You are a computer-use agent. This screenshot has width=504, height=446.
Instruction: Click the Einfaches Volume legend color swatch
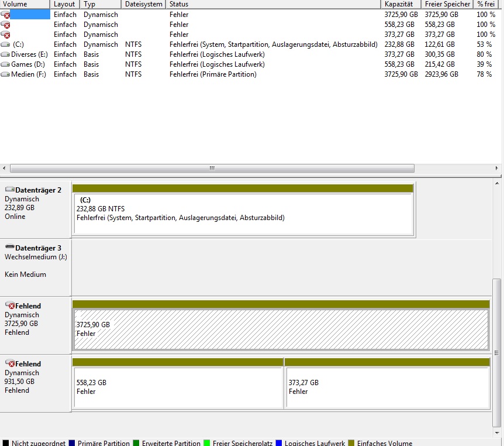point(351,443)
